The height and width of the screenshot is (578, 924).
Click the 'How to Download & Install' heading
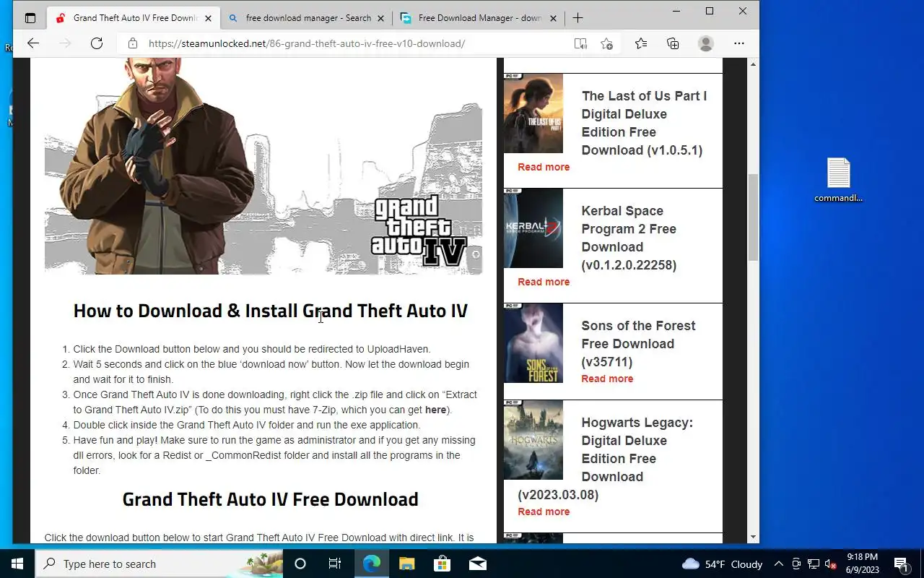(x=270, y=311)
